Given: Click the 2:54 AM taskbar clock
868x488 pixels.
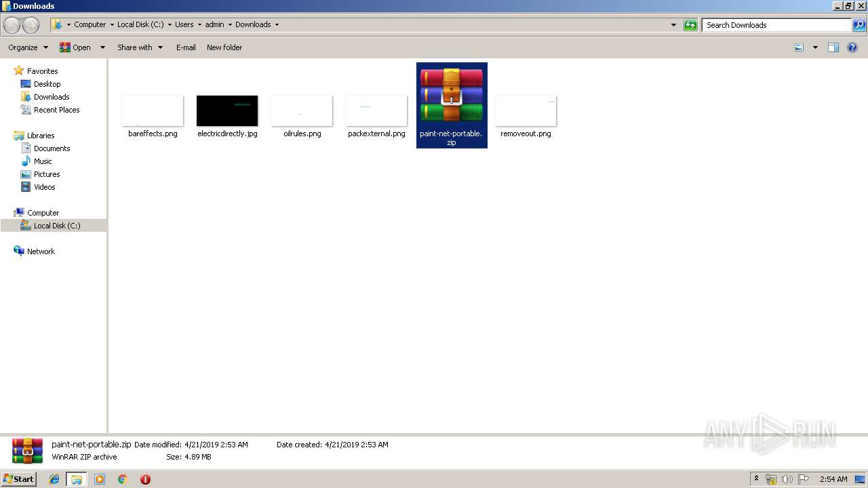Looking at the screenshot, I should tap(833, 479).
